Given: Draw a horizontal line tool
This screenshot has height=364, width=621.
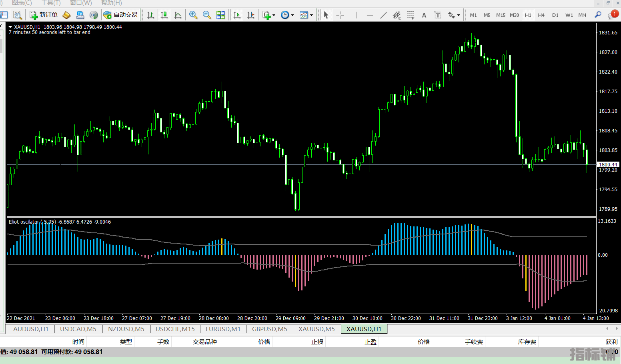Looking at the screenshot, I should 370,15.
